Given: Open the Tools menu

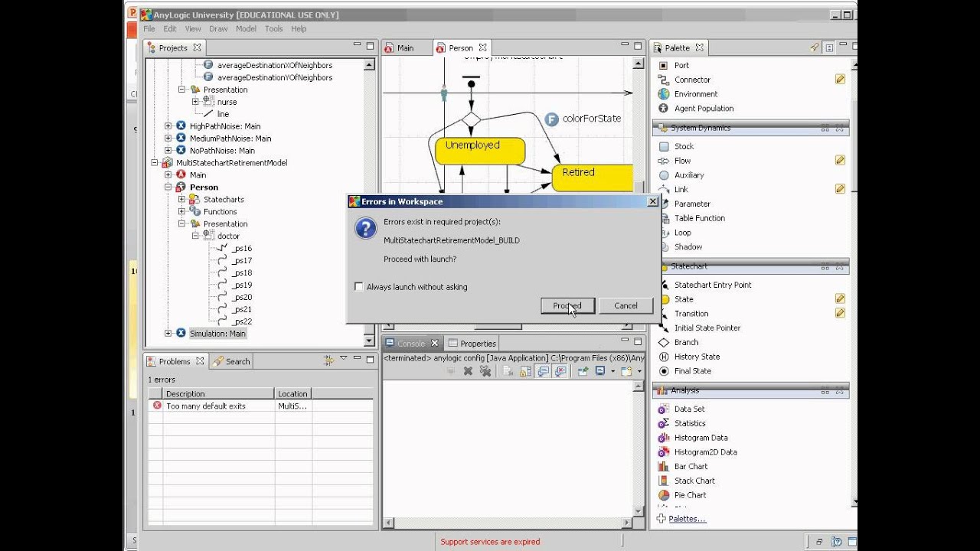Looking at the screenshot, I should (x=273, y=29).
